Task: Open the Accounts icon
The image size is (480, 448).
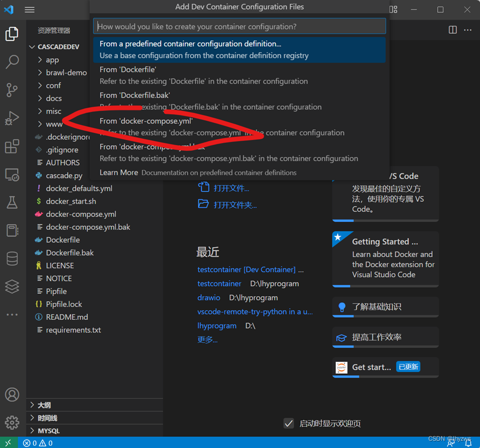Action: pos(12,394)
